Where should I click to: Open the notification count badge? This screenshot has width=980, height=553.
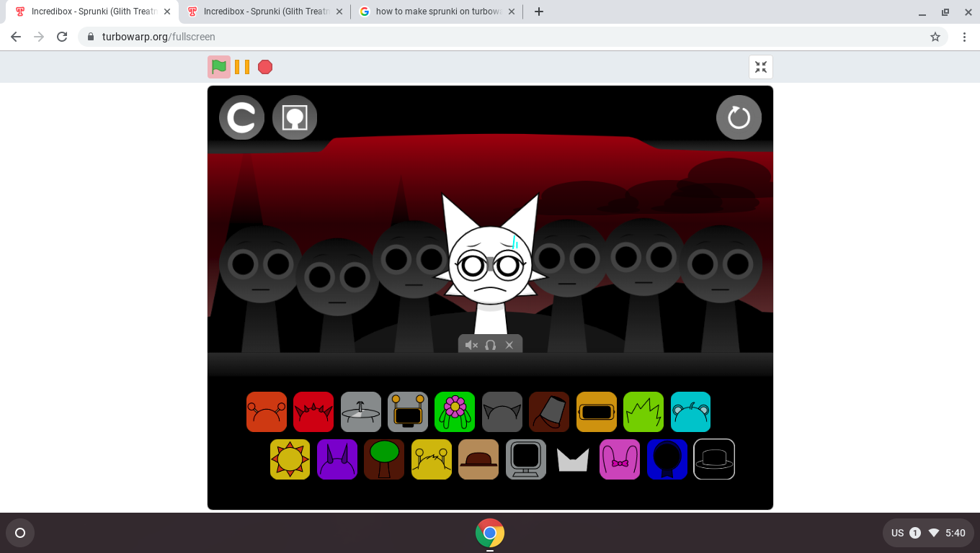point(915,533)
